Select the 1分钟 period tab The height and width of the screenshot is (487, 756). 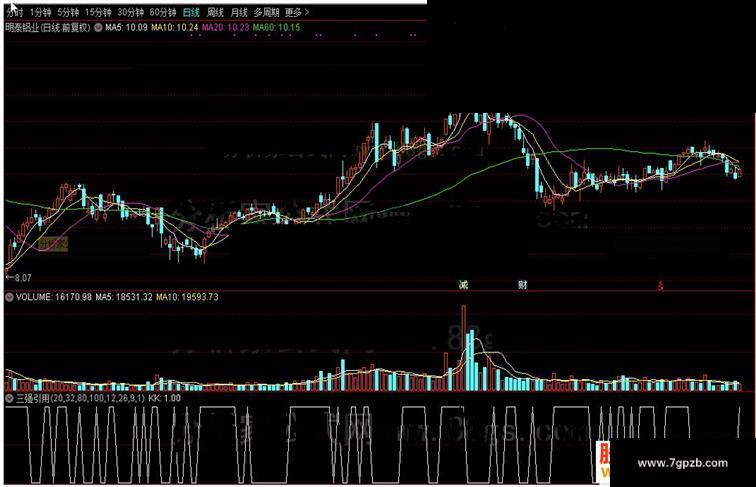(40, 12)
